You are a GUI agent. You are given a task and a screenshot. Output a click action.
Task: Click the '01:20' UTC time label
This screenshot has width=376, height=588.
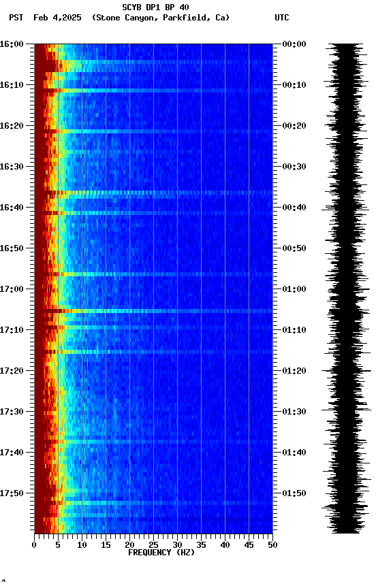point(294,371)
